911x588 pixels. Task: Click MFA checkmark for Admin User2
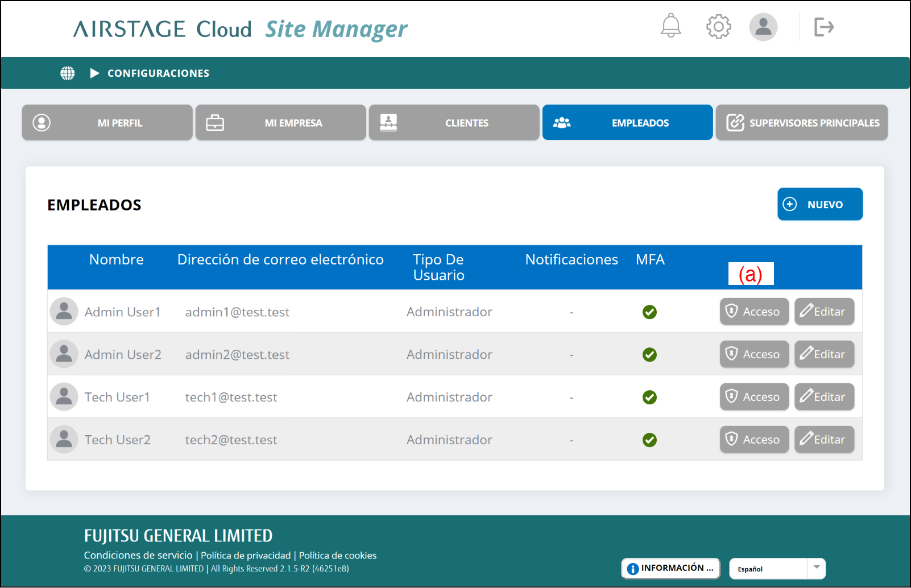click(x=649, y=355)
